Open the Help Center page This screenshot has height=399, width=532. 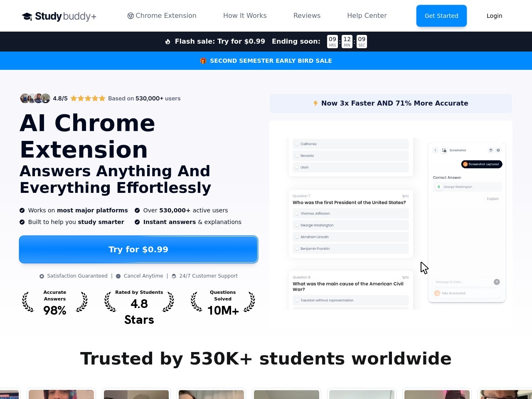point(367,16)
